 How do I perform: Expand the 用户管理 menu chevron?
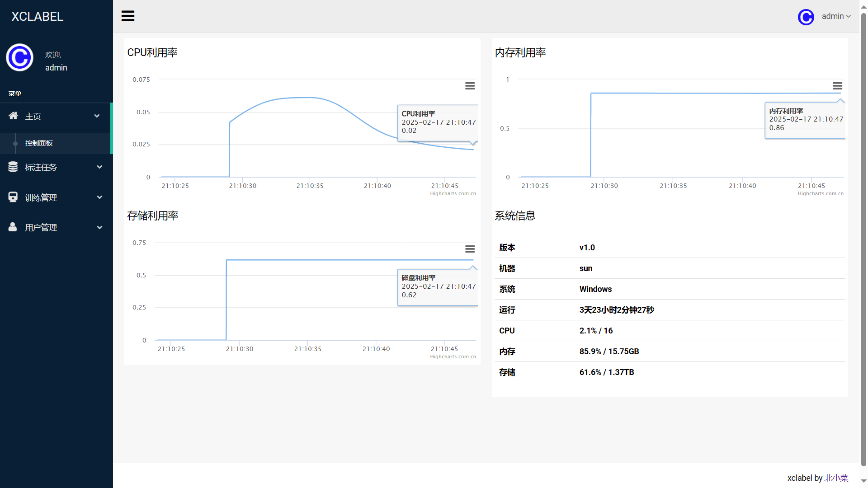coord(99,227)
